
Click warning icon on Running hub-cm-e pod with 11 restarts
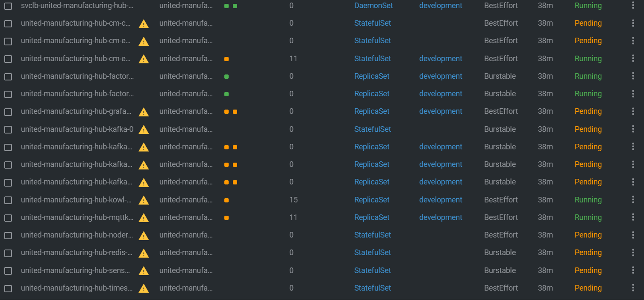pos(144,59)
